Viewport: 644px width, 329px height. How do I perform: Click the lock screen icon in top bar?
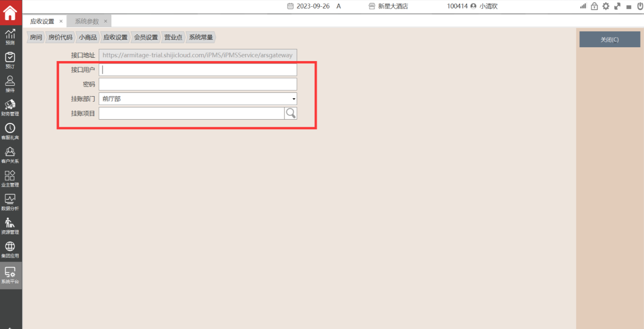[594, 6]
